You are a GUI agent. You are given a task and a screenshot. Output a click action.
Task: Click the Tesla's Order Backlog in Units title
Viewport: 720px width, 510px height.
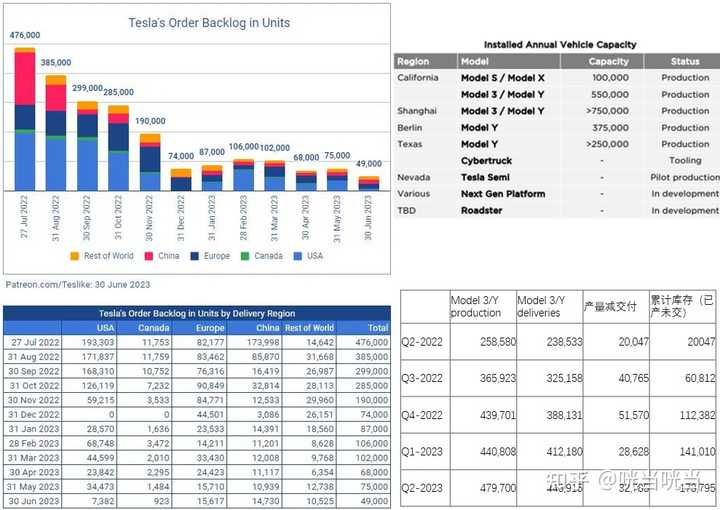click(209, 23)
